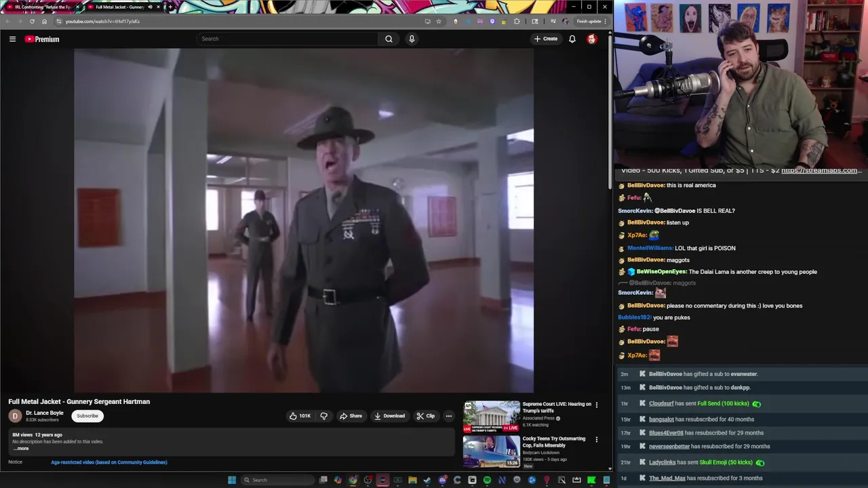Open the account avatar menu

click(x=592, y=39)
